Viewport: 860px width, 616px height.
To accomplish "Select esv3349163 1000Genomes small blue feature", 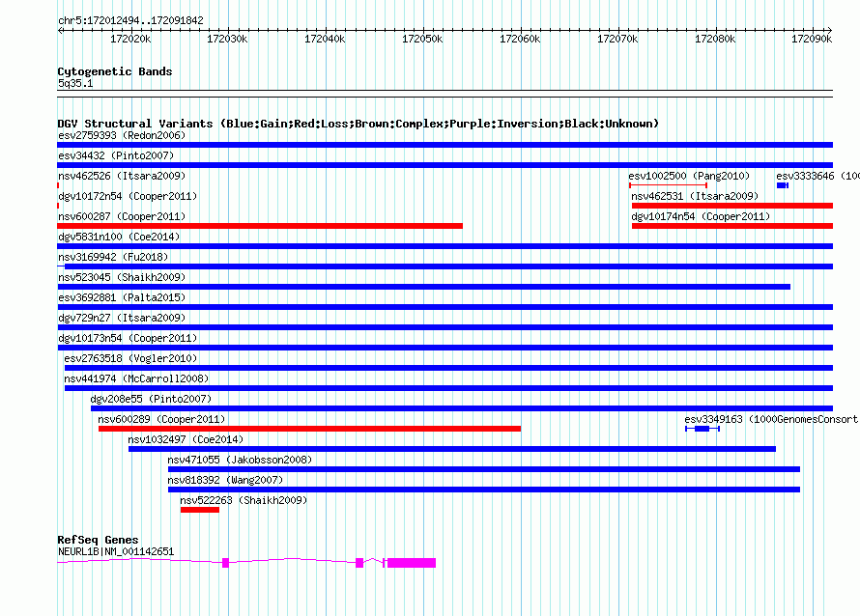I will [x=702, y=429].
